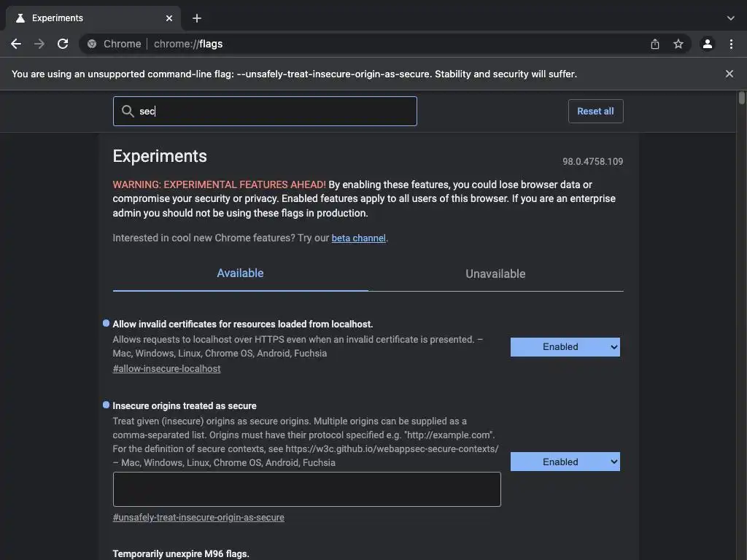This screenshot has width=747, height=560.
Task: Open a new tab with the plus icon
Action: click(197, 18)
